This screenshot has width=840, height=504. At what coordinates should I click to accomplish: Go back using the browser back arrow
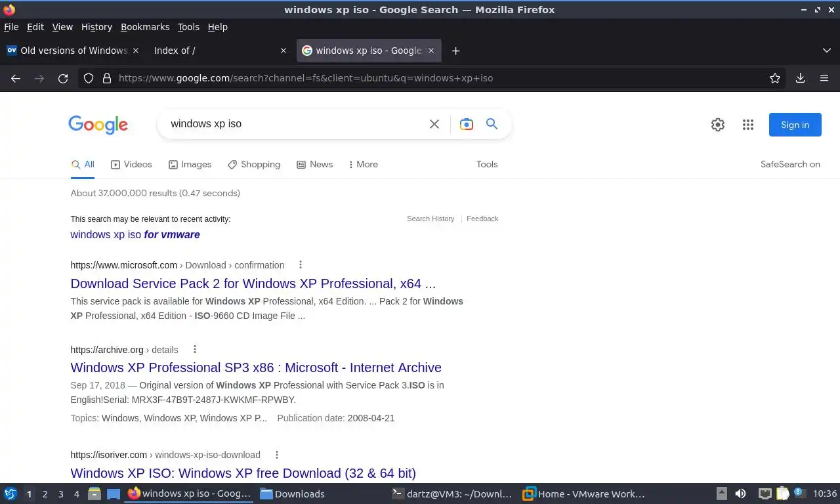click(x=16, y=78)
